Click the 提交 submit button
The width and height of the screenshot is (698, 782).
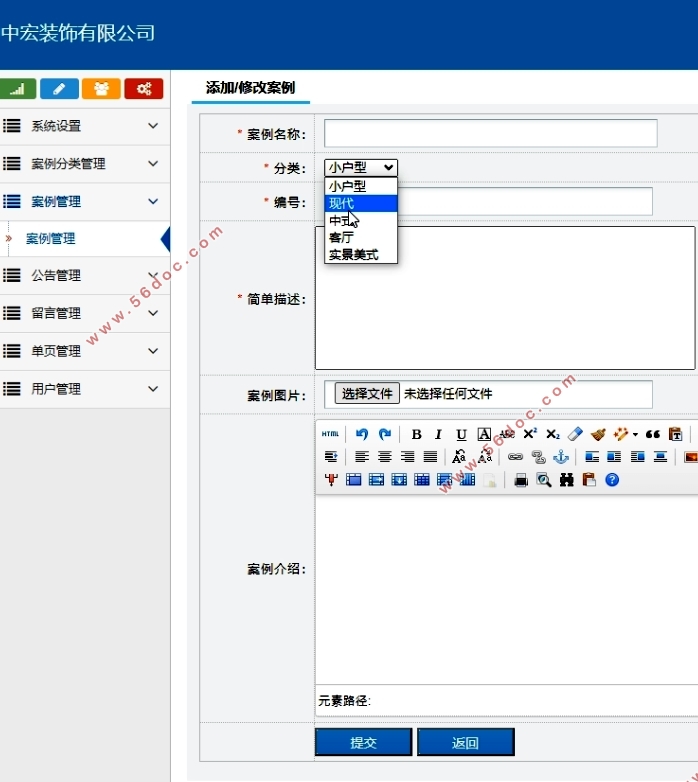click(363, 742)
